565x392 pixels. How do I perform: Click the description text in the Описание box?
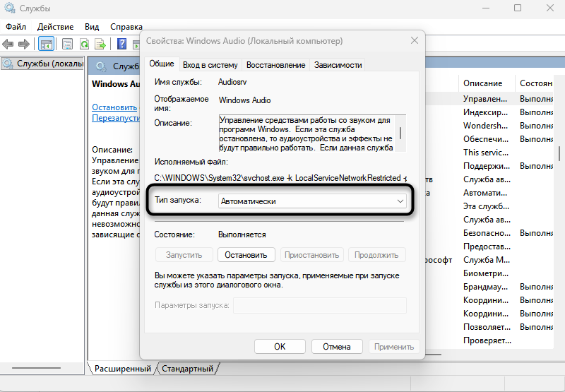click(x=306, y=133)
